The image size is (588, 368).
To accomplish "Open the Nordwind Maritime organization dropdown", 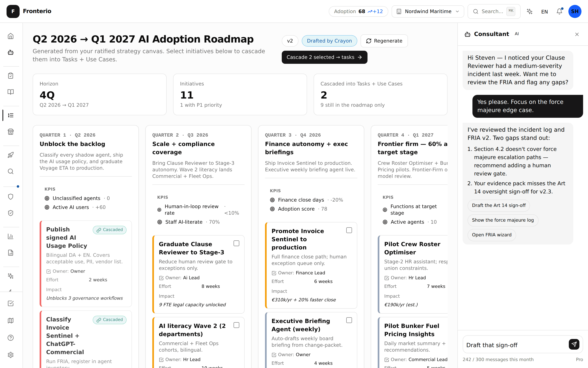I will point(428,11).
